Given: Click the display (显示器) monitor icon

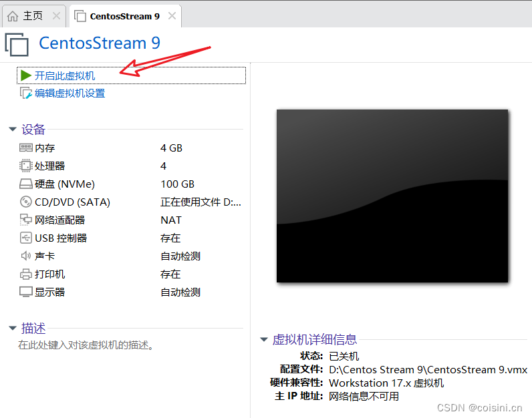Looking at the screenshot, I should pos(26,292).
